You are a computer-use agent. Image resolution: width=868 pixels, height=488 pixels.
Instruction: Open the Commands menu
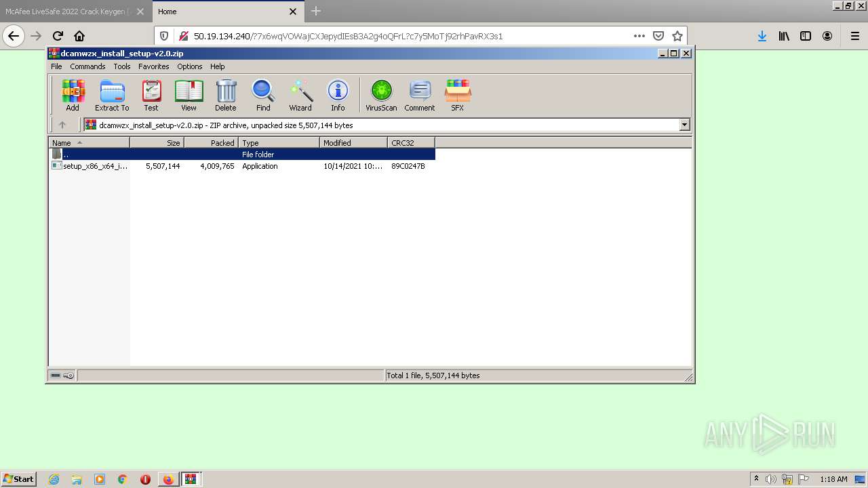click(x=87, y=66)
